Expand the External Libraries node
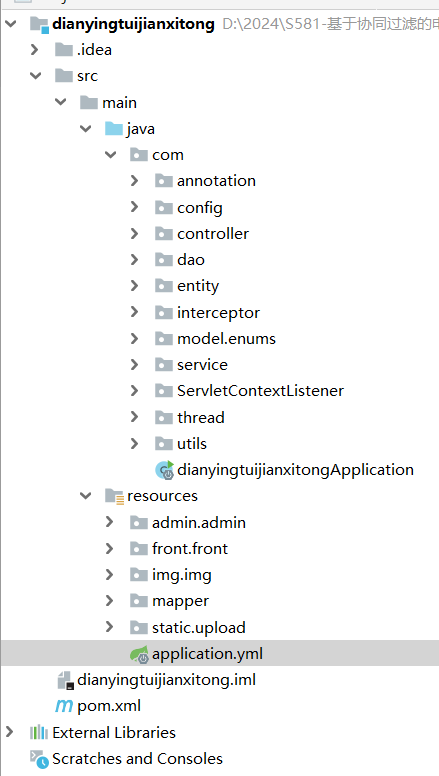Image resolution: width=439 pixels, height=776 pixels. click(x=9, y=732)
